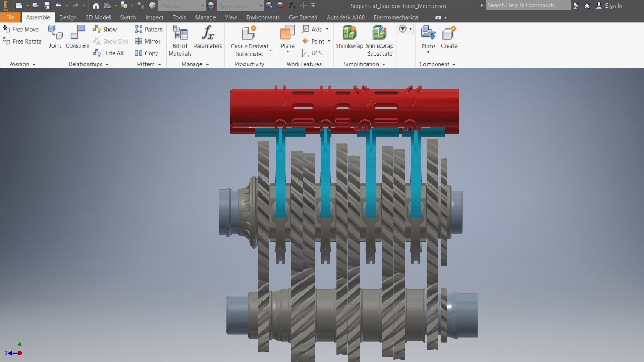Viewport: 644px width, 362px height.
Task: Create a work Plane
Action: (x=287, y=36)
